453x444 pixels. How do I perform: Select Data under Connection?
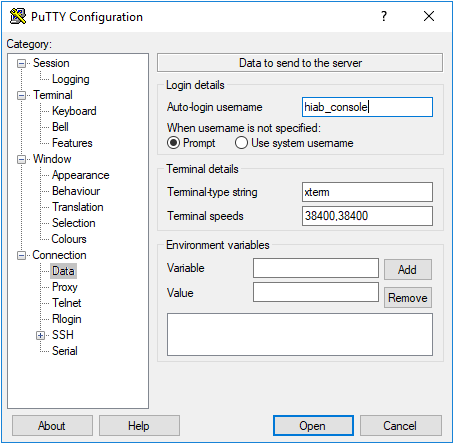[x=63, y=271]
